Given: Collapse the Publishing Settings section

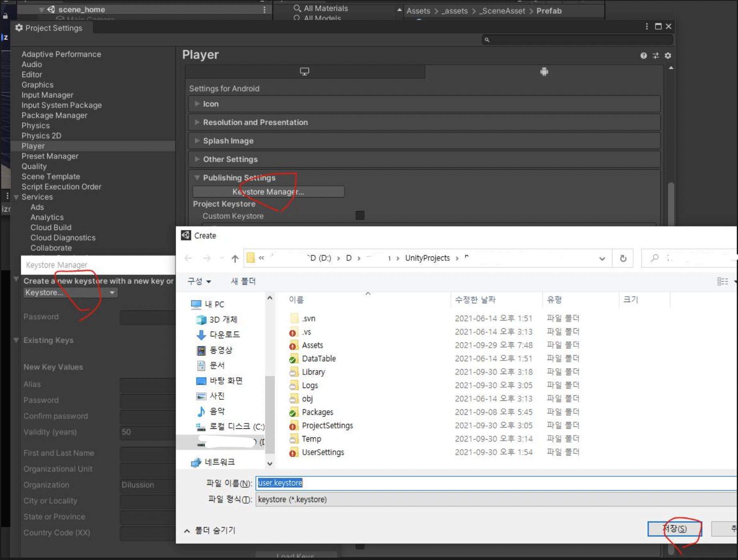Looking at the screenshot, I should pyautogui.click(x=197, y=178).
